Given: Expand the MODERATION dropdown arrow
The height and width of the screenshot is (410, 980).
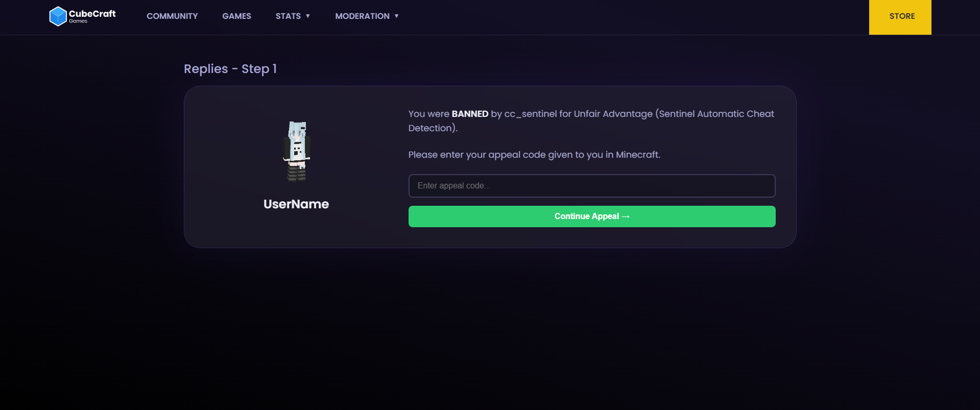Looking at the screenshot, I should [396, 16].
